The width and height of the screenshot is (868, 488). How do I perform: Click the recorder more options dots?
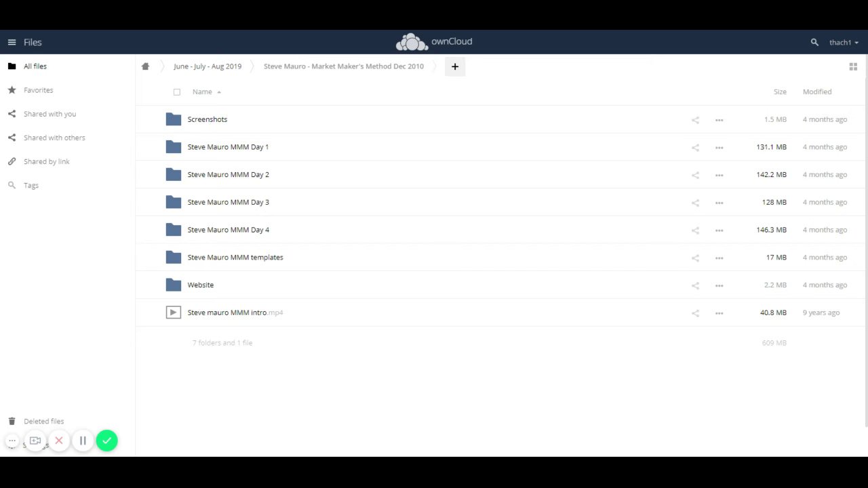(x=12, y=441)
